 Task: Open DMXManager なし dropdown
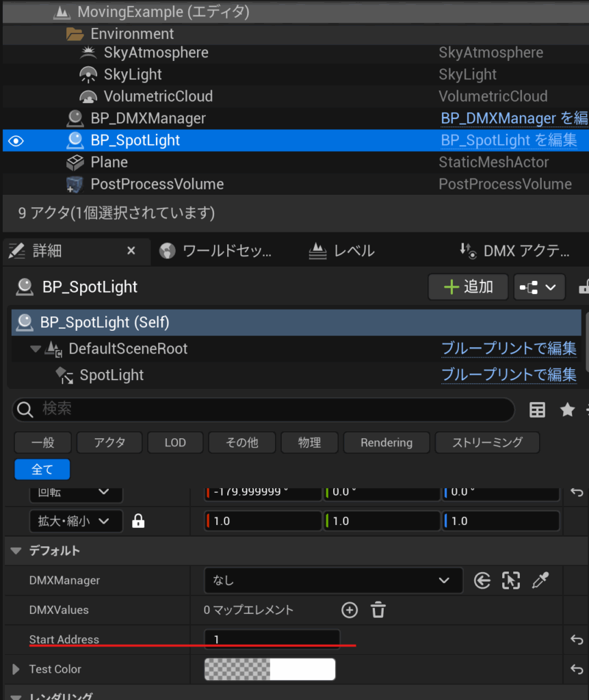pos(333,580)
